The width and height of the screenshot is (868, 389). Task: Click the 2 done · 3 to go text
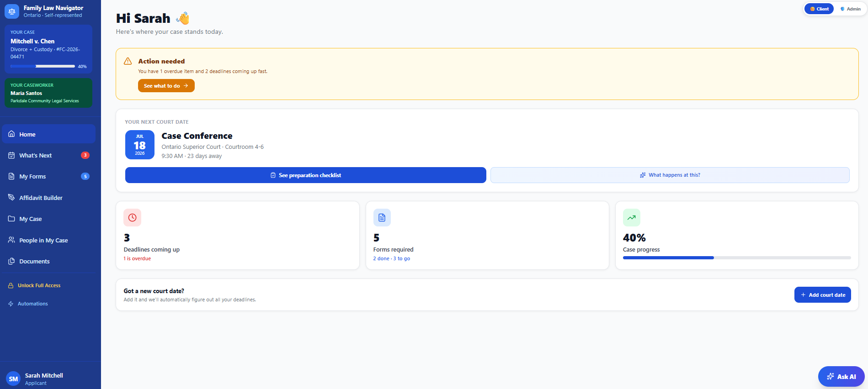click(x=392, y=258)
